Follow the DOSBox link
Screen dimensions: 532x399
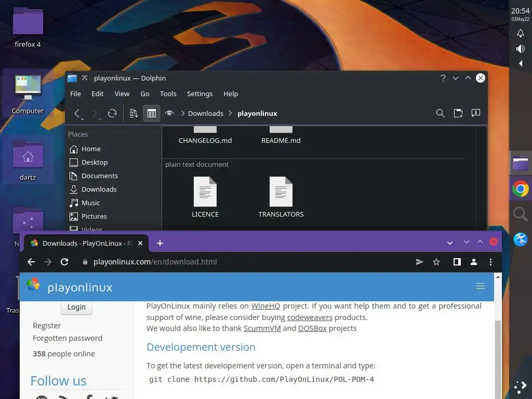(312, 328)
